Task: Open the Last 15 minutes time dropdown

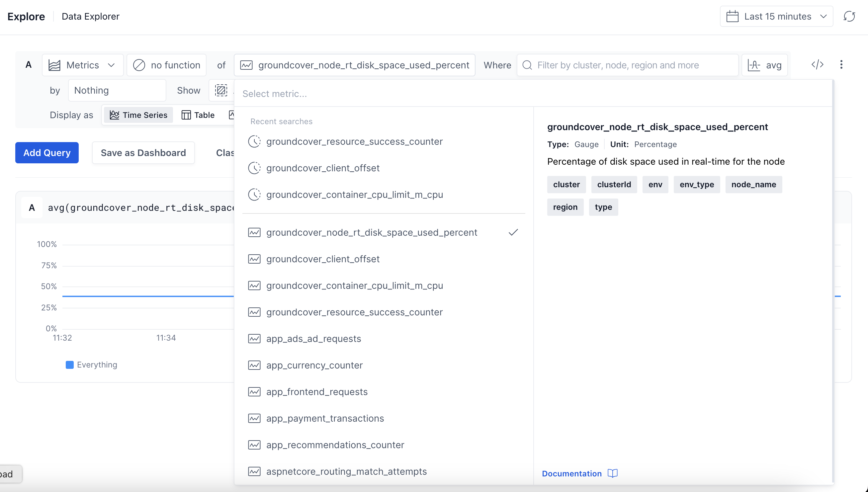Action: (776, 16)
